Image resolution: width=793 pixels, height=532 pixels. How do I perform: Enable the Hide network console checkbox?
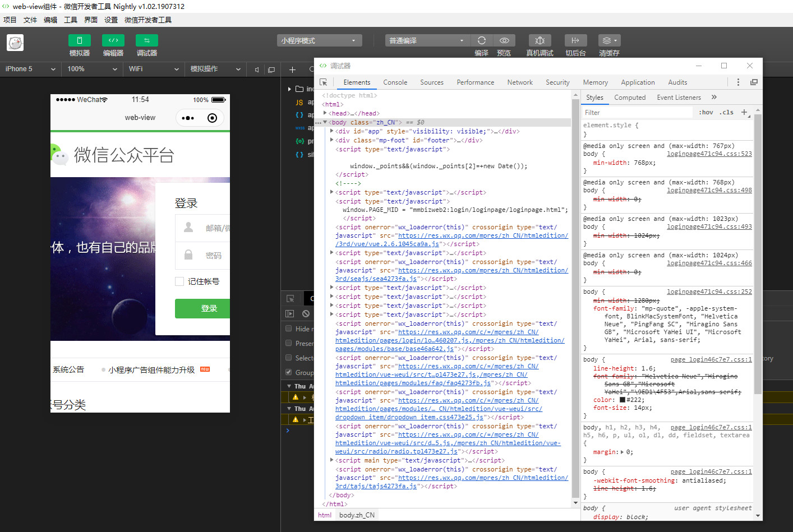coord(289,329)
